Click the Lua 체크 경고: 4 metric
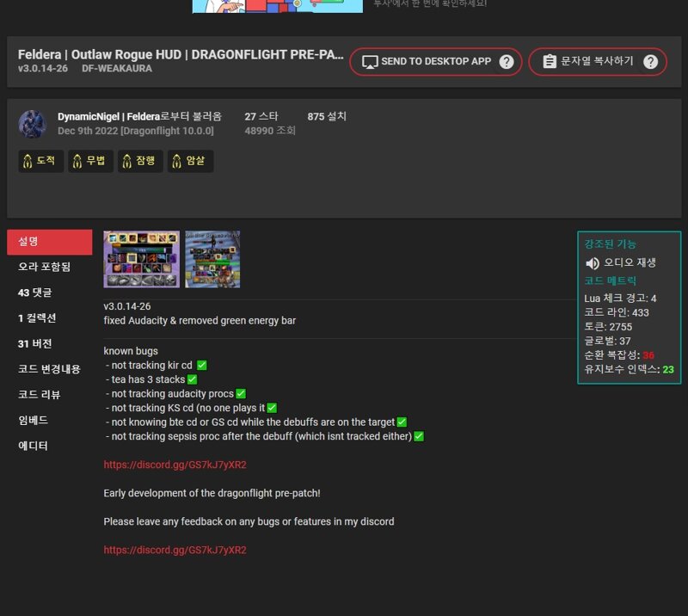The width and height of the screenshot is (688, 616). [x=620, y=299]
